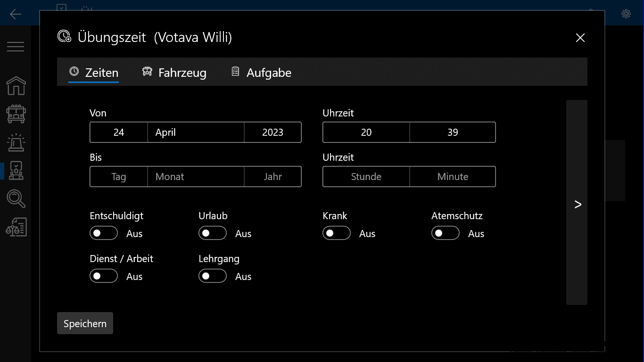Switch to the Fahrzeug tab
Screen dimensions: 644x362
[174, 73]
